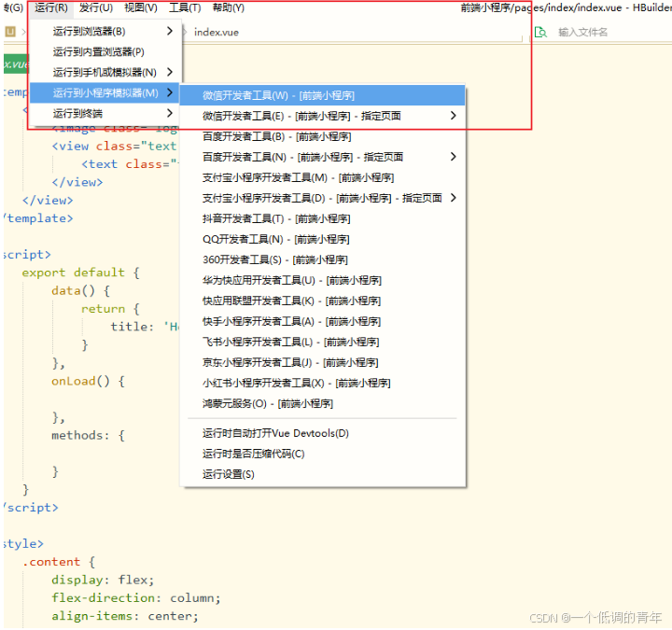Image resolution: width=672 pixels, height=630 pixels.
Task: Expand arrow beside 运行到手机或模拟器(N)
Action: [x=170, y=72]
